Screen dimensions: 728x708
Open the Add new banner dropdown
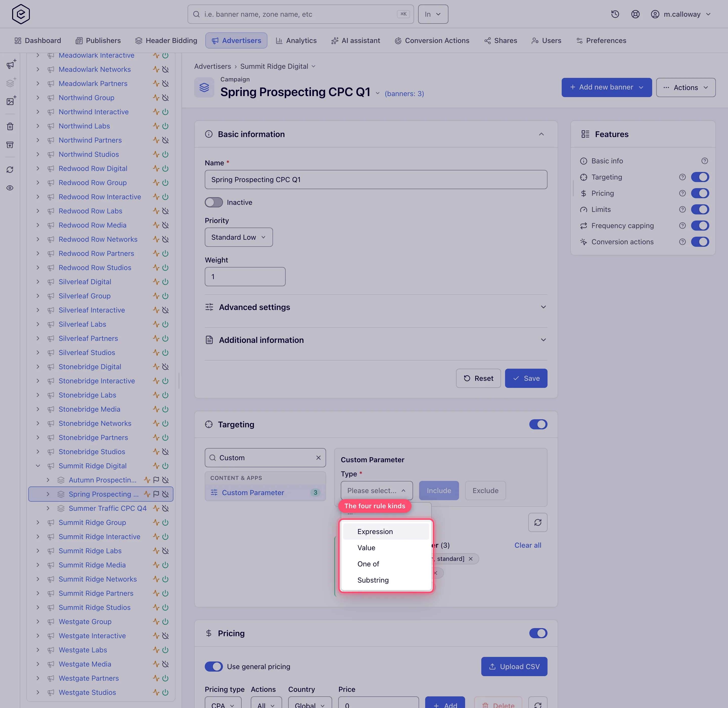[606, 87]
